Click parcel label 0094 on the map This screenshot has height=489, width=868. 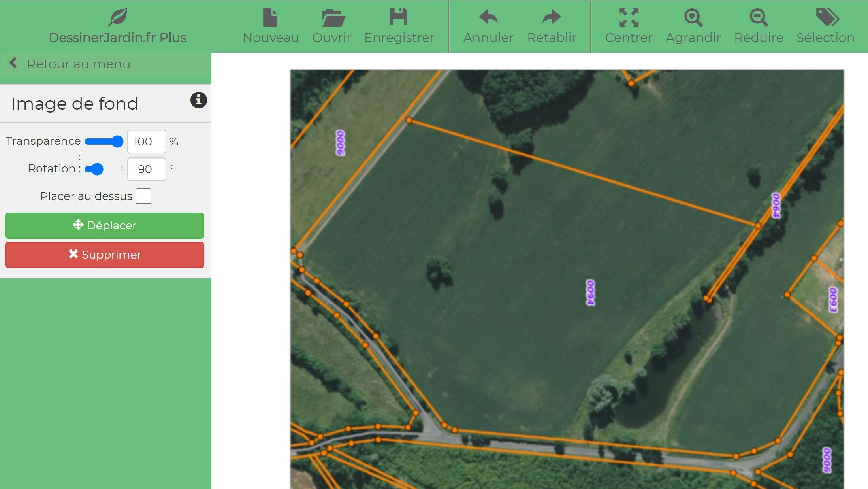pos(590,293)
